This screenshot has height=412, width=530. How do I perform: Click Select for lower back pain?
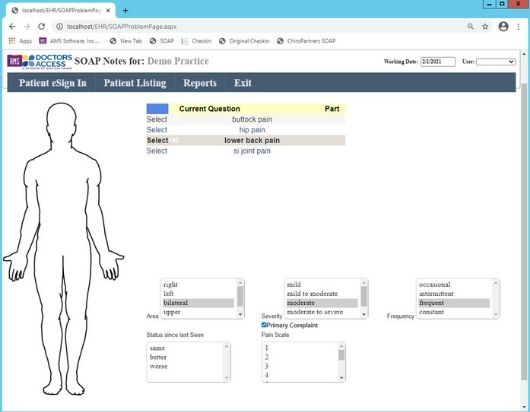(157, 140)
